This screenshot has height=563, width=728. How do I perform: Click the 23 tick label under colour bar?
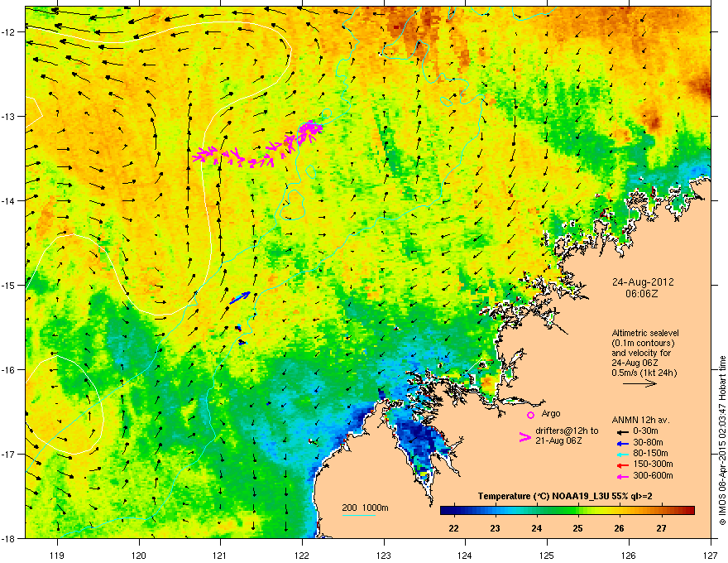point(496,528)
